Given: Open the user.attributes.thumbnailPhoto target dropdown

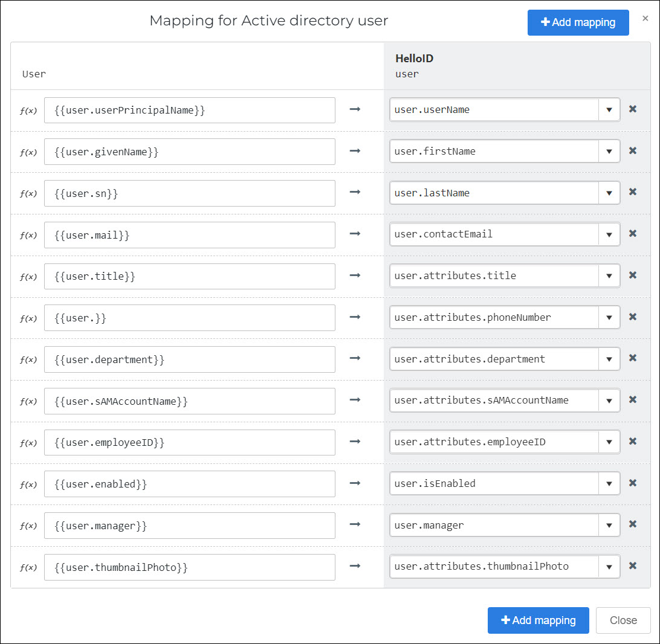Looking at the screenshot, I should [609, 567].
